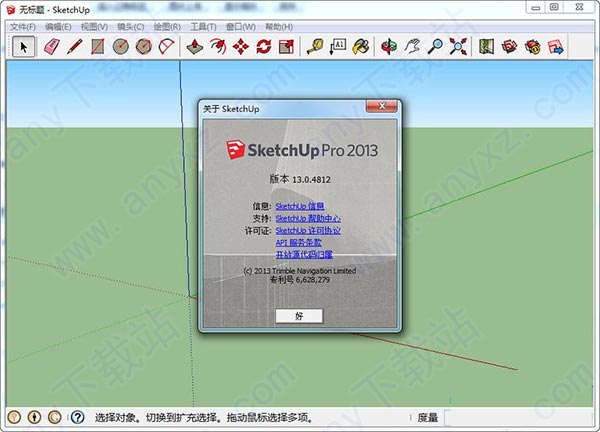Select the Zoom magnifier tool
Viewport: 600px width, 432px height.
click(x=435, y=47)
